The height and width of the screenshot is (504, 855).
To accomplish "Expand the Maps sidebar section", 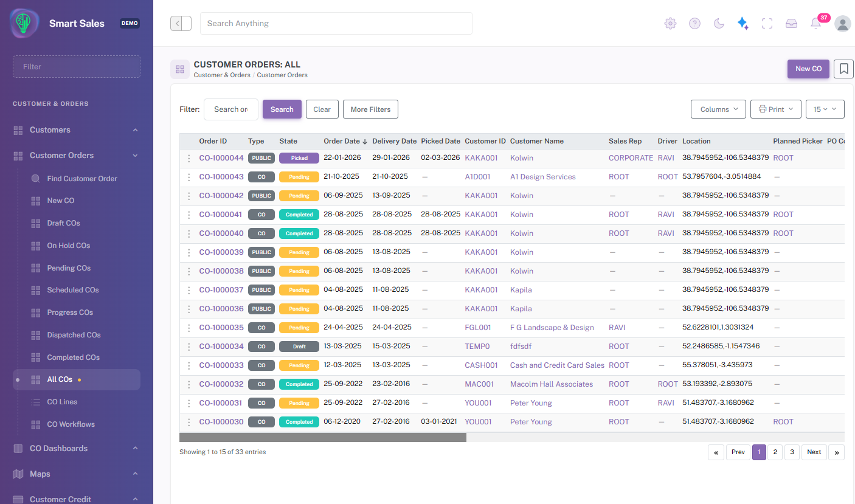I will [x=76, y=474].
